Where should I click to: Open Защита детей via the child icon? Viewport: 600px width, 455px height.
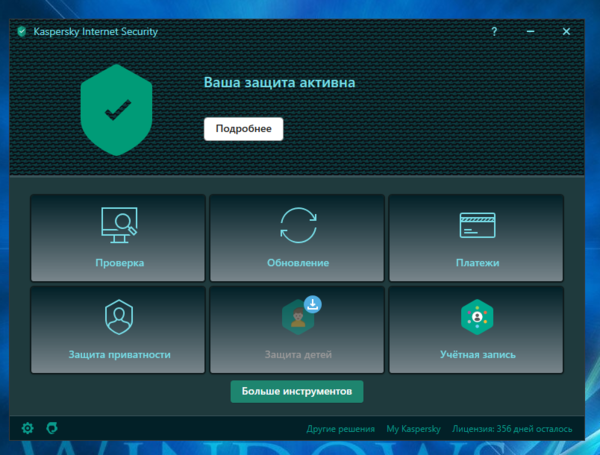[x=297, y=318]
